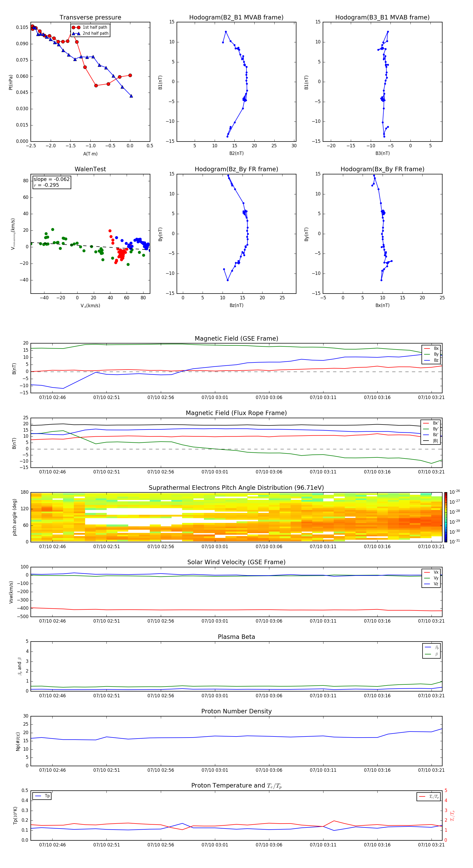
Task: Click the Te/Tp legend box
Action: pyautogui.click(x=428, y=796)
